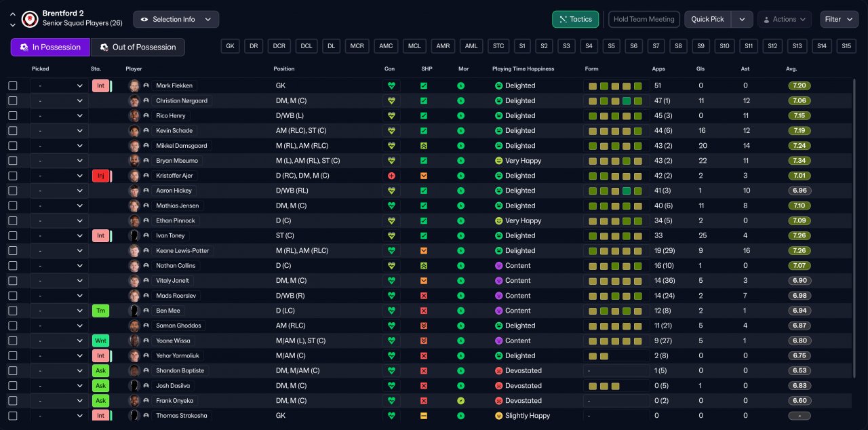Select the In Possession tab
Screen dimensions: 868x430
[50, 47]
